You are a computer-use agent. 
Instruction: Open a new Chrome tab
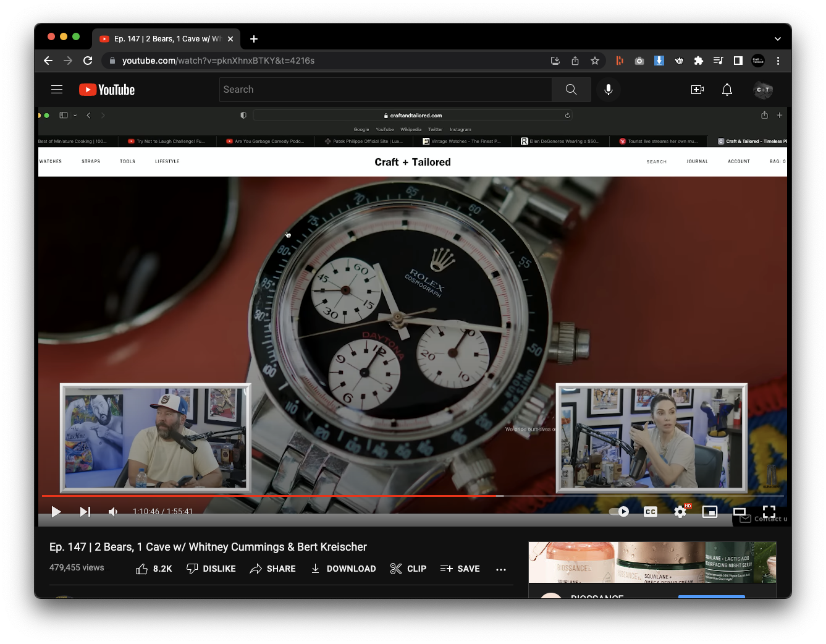[x=254, y=39]
